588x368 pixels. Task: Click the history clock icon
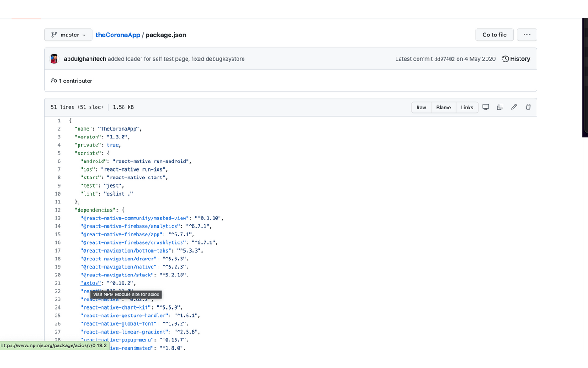click(x=505, y=59)
